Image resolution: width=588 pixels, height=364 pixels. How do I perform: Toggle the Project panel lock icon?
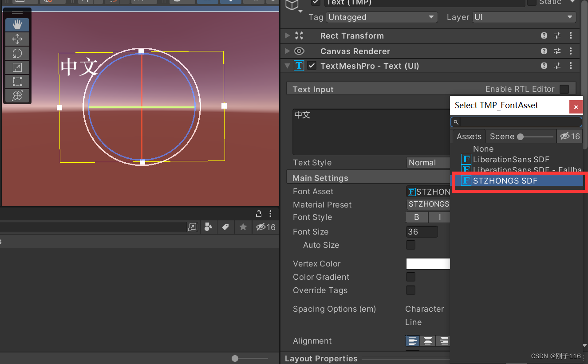pos(259,214)
